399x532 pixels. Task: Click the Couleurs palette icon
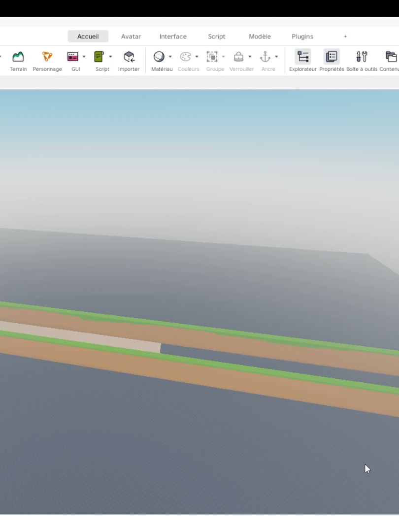pos(186,57)
